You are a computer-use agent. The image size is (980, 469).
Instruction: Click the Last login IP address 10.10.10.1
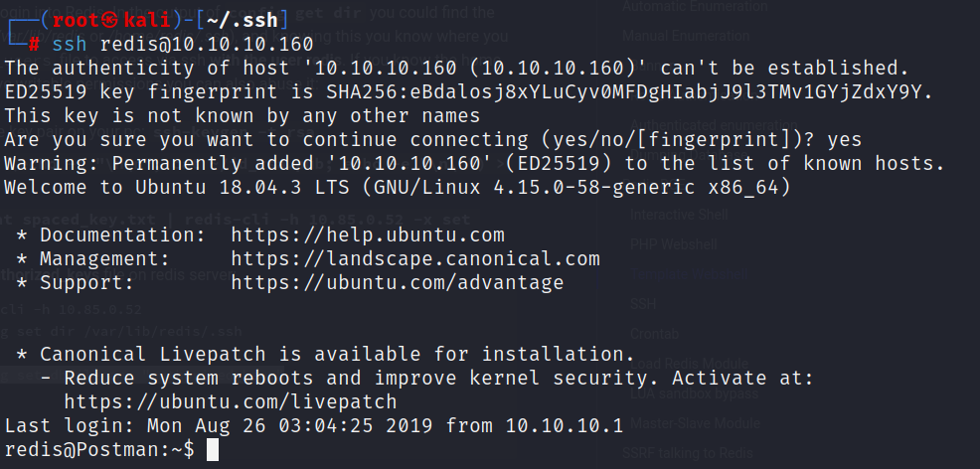565,426
